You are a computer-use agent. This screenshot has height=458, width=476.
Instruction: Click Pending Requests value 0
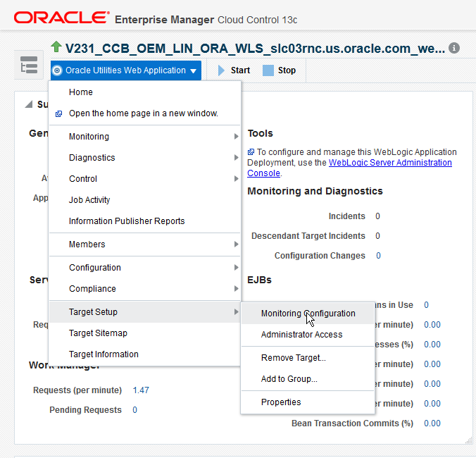(x=134, y=409)
